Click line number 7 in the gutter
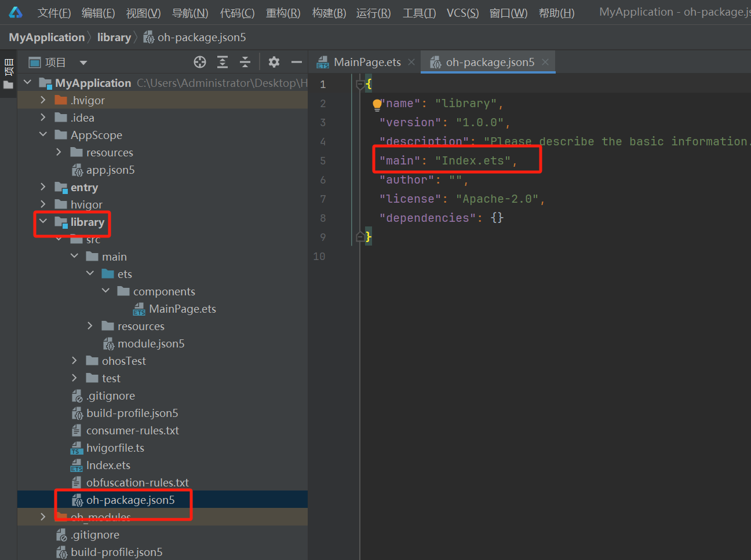This screenshot has width=751, height=560. pos(323,199)
